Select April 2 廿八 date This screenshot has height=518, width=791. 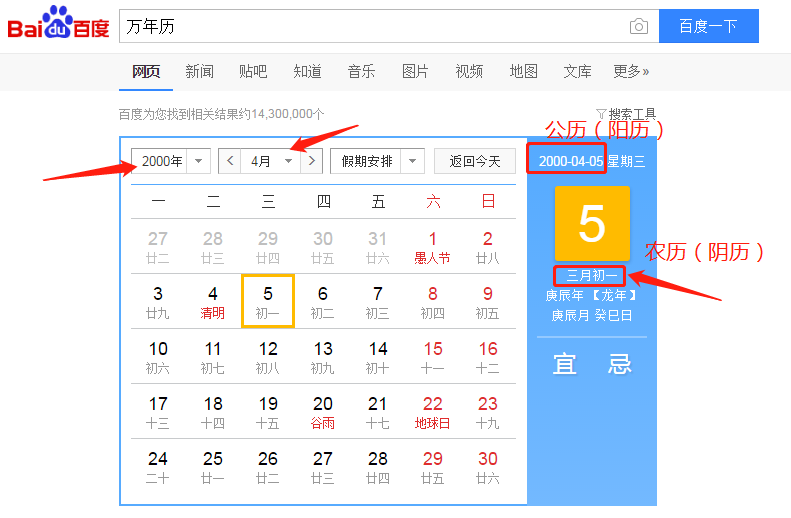coord(487,247)
